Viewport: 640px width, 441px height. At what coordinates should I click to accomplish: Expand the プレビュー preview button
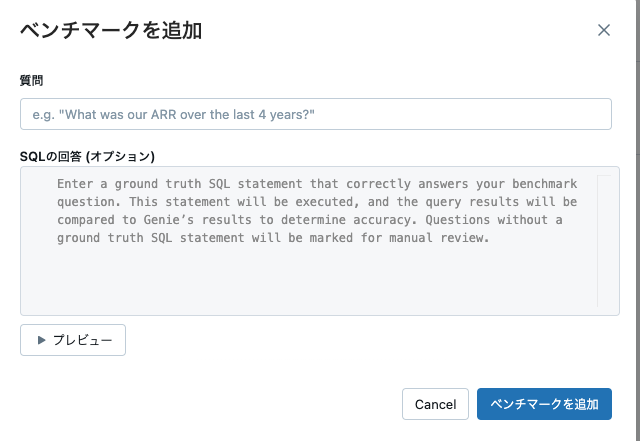pos(73,340)
